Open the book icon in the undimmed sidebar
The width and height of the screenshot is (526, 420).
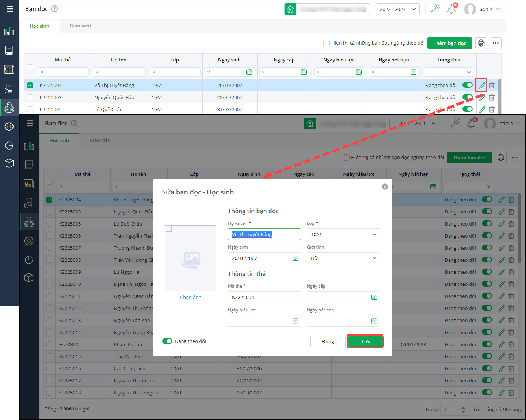tap(9, 50)
